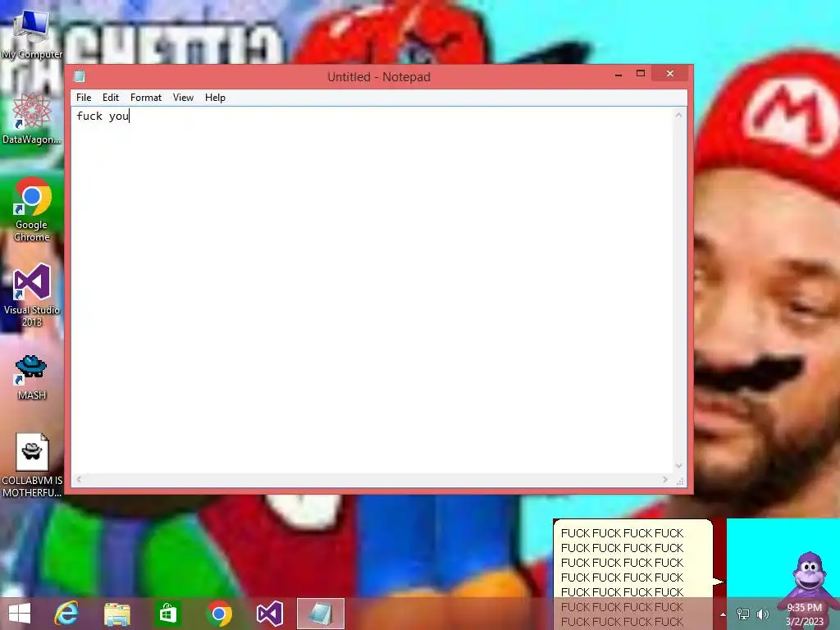Open the Windows Start button

click(x=20, y=614)
